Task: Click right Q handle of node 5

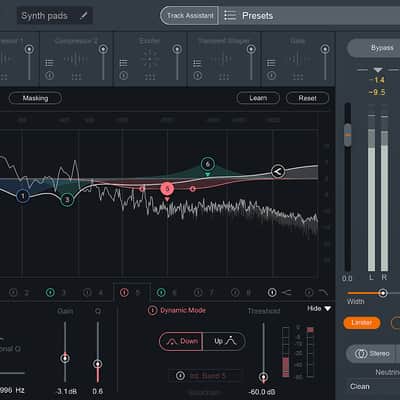Action: pos(193,189)
